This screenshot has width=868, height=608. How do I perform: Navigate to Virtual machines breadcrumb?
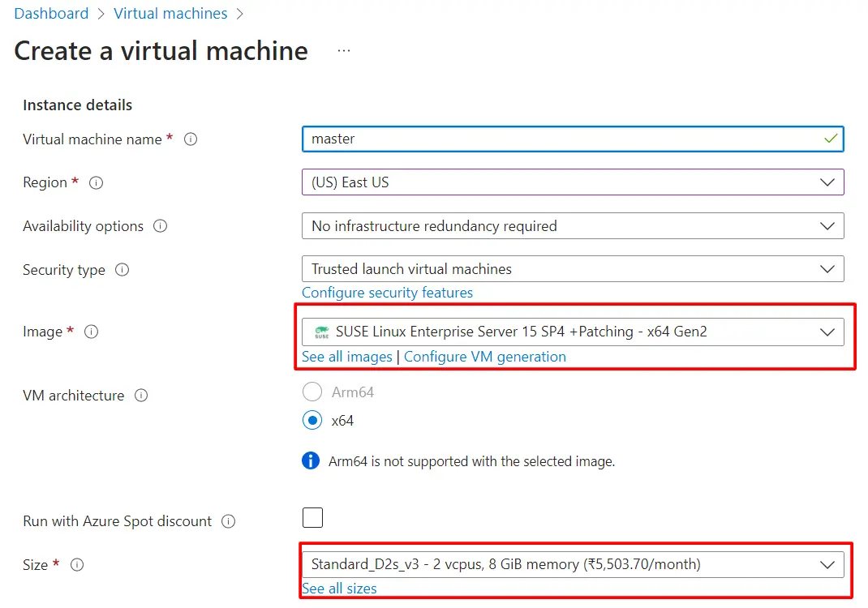pyautogui.click(x=170, y=14)
